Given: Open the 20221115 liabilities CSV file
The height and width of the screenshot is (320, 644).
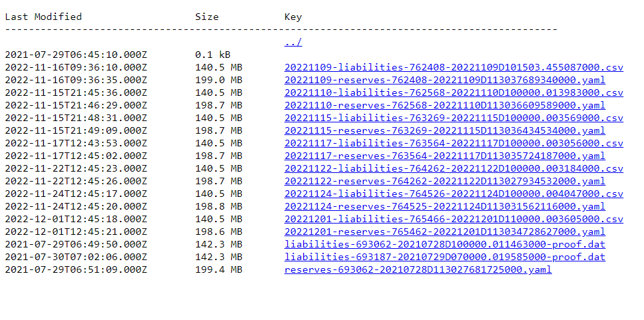Looking at the screenshot, I should pyautogui.click(x=454, y=118).
